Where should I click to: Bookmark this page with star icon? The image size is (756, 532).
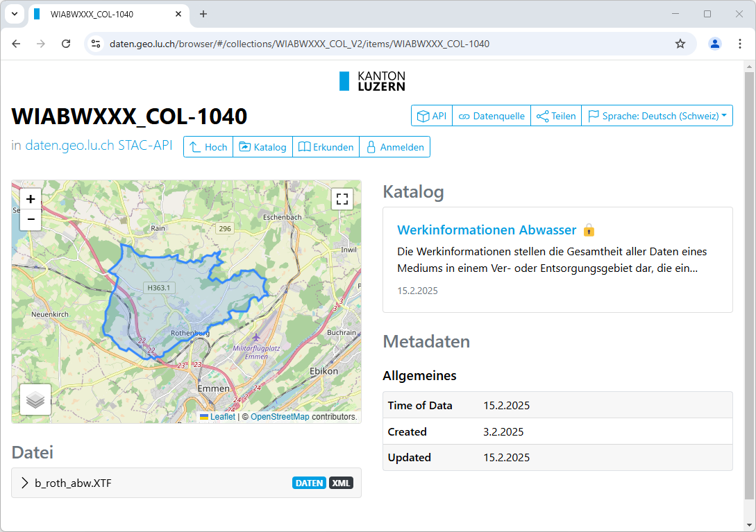click(680, 44)
